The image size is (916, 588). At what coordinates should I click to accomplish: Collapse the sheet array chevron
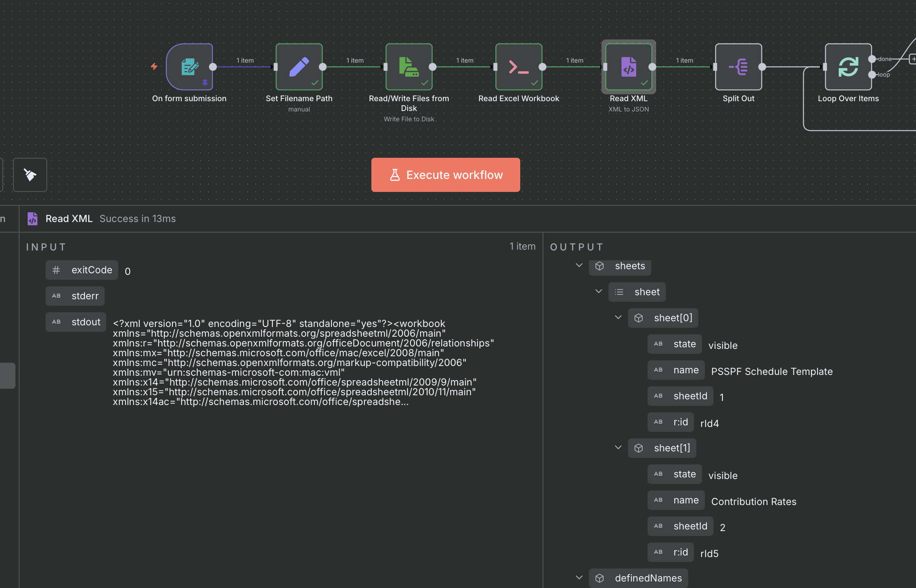[599, 292]
